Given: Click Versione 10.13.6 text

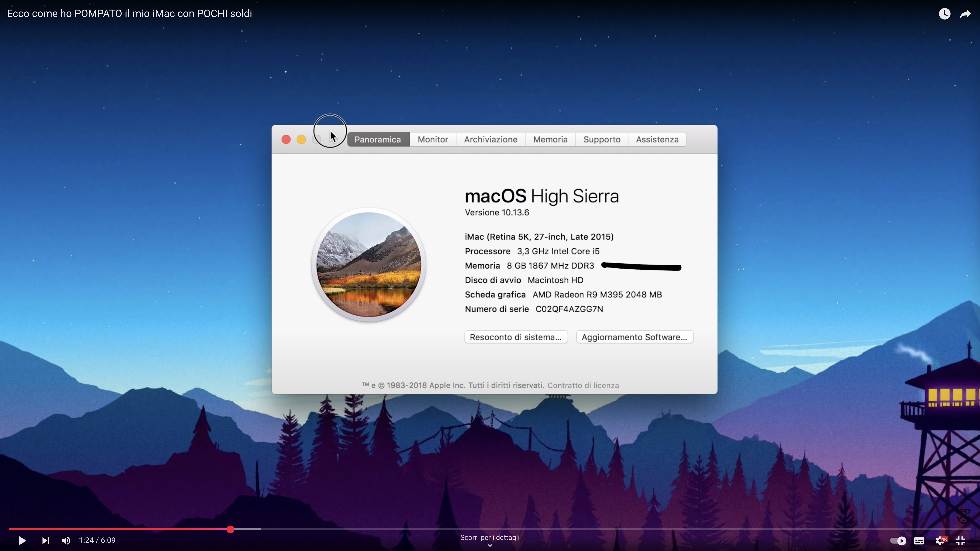Looking at the screenshot, I should point(497,213).
